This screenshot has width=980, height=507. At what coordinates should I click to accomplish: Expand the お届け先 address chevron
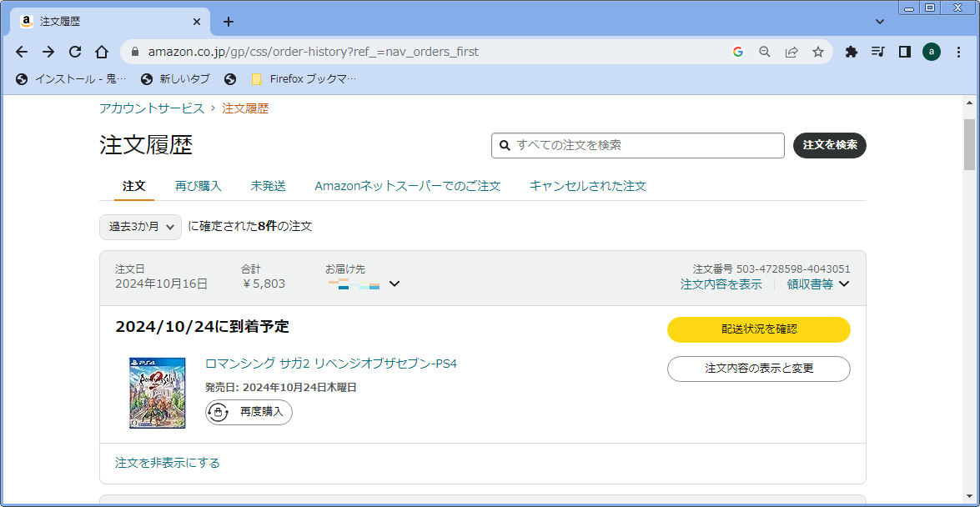tap(395, 284)
